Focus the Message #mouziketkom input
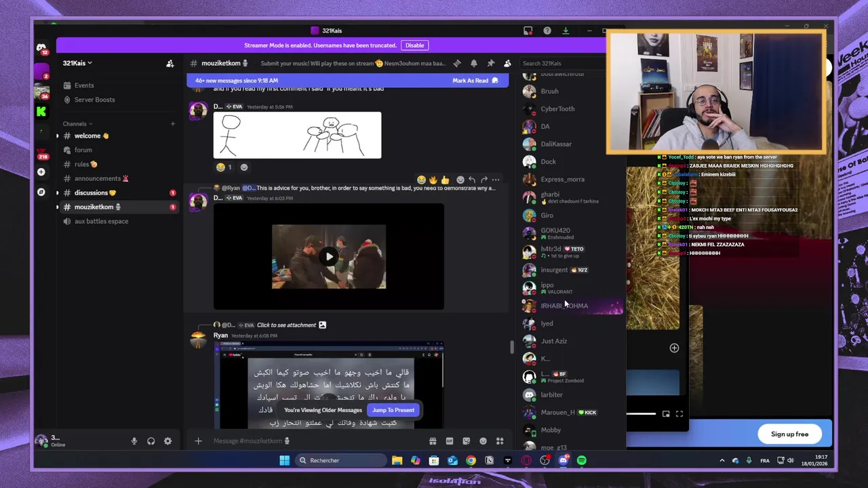The width and height of the screenshot is (868, 488). pyautogui.click(x=315, y=441)
